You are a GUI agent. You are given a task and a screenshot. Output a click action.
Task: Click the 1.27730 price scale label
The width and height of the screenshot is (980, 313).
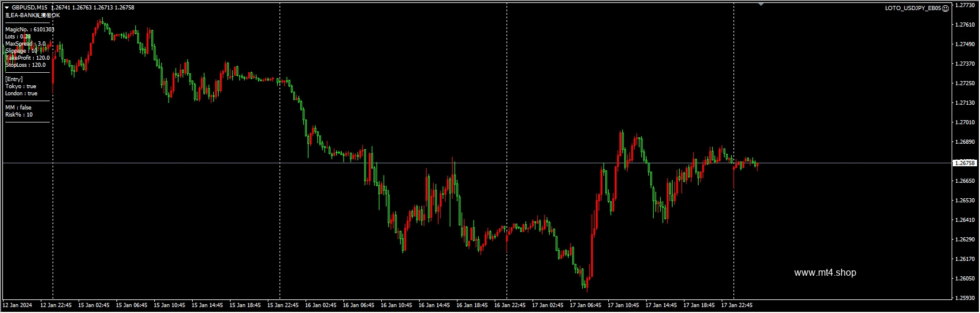965,5
